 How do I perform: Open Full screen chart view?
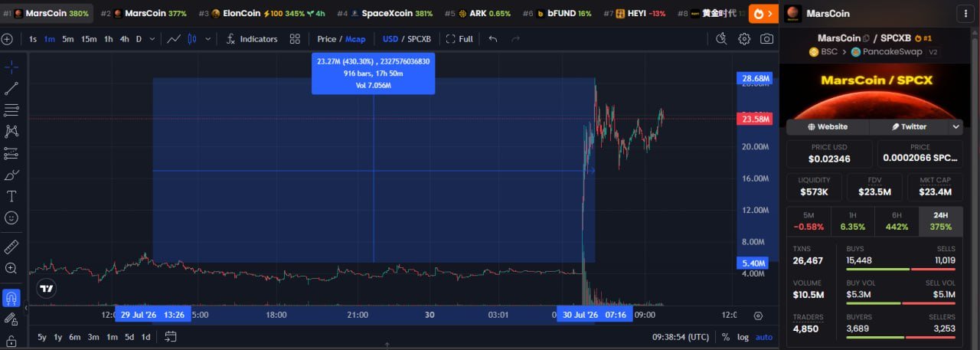459,39
